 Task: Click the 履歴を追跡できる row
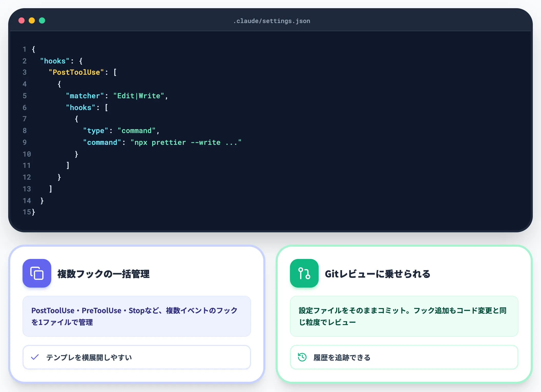coord(404,357)
